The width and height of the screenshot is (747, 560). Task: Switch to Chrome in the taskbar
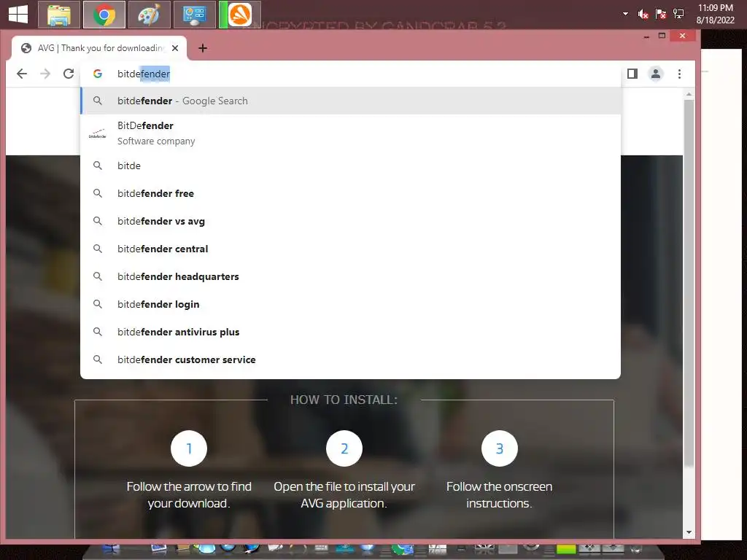pos(104,15)
